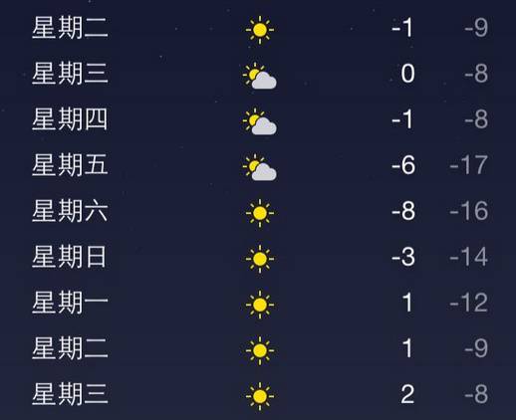Tap the sun icon for 星期日
516x420 pixels.
pos(260,259)
